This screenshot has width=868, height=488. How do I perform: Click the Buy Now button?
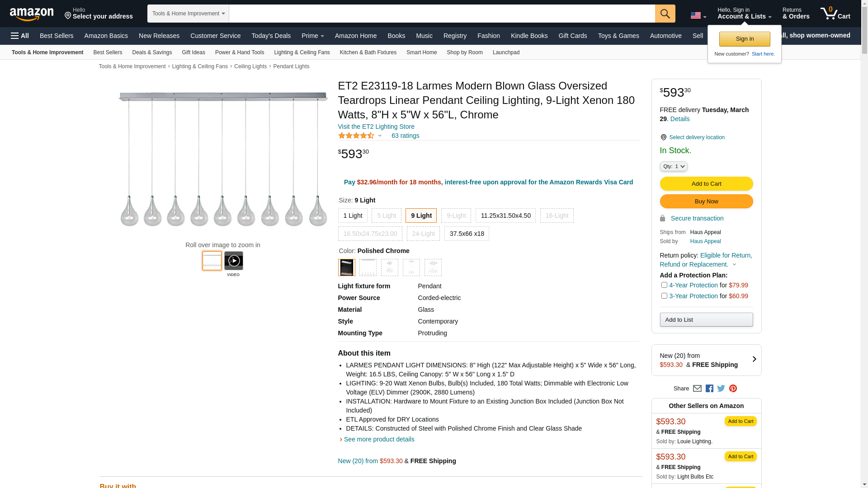(x=706, y=202)
